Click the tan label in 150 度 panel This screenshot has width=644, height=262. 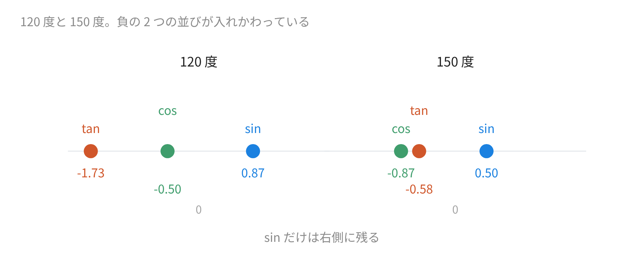coord(419,111)
